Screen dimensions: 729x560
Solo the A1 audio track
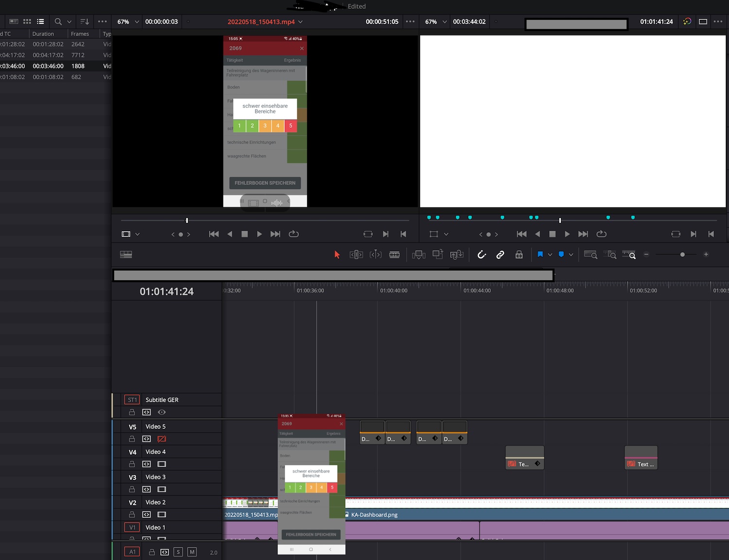coord(178,552)
